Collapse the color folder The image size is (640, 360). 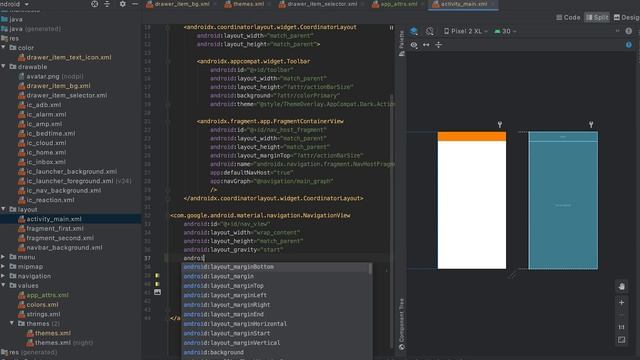pos(4,48)
